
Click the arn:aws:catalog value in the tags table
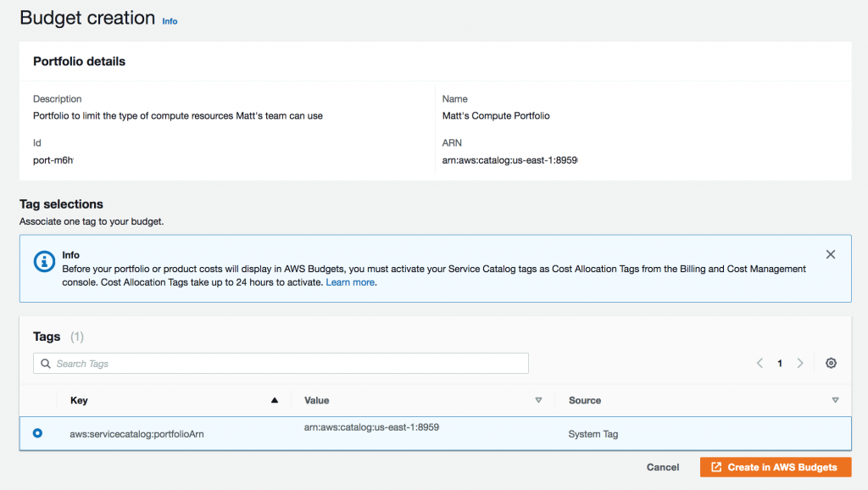[x=371, y=427]
